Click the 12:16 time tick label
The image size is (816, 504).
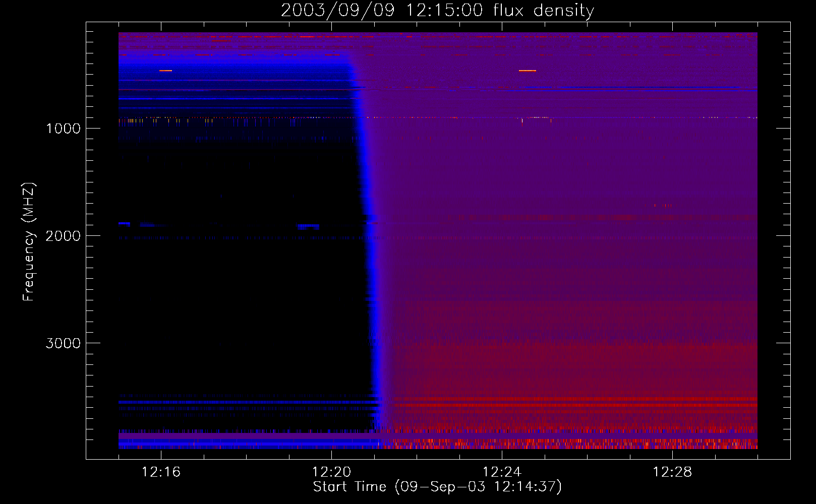click(x=161, y=472)
